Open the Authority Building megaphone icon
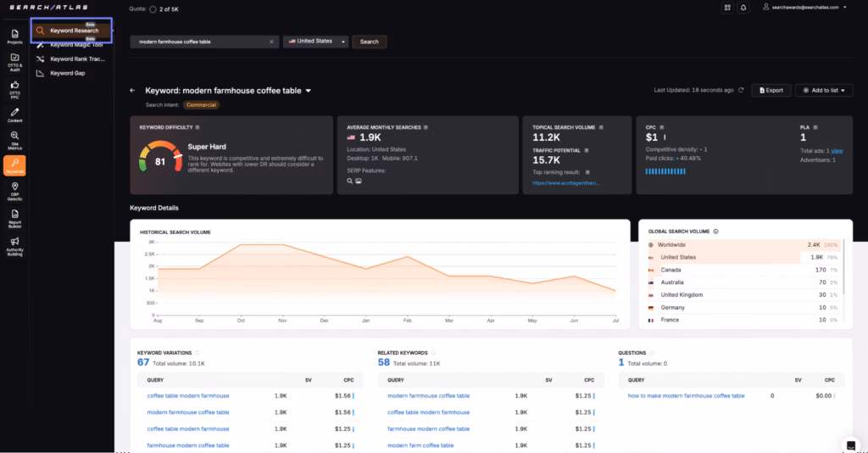Viewport: 868px width, 453px height. tap(14, 244)
